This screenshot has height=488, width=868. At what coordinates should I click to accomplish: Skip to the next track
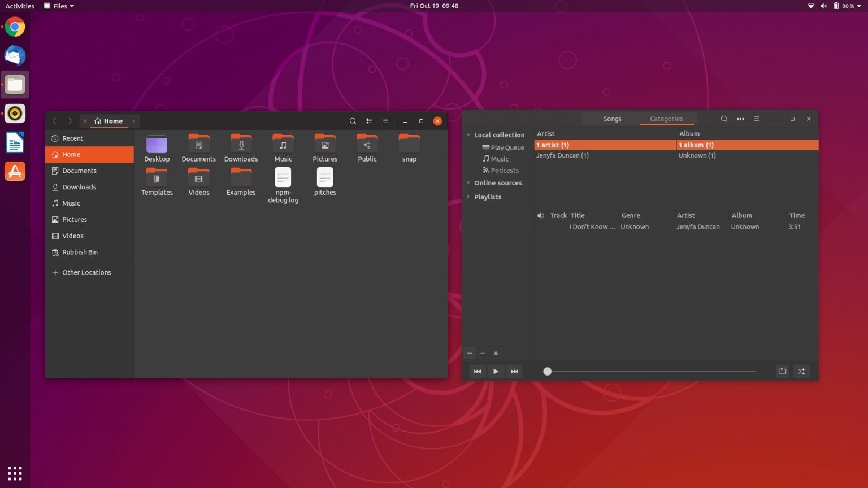pos(514,371)
